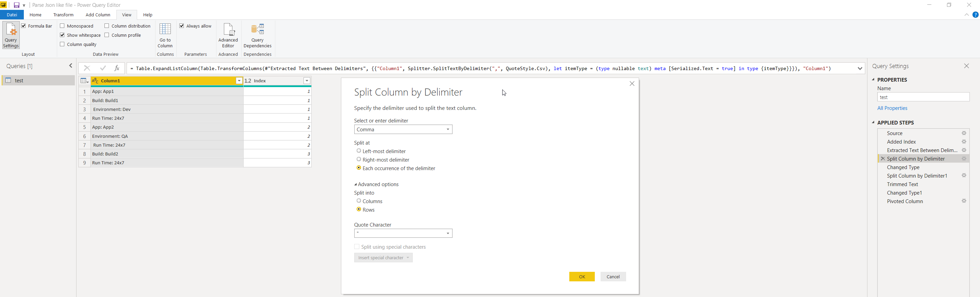This screenshot has height=297, width=980.
Task: Open the Index column filter dropdown
Action: [x=307, y=81]
